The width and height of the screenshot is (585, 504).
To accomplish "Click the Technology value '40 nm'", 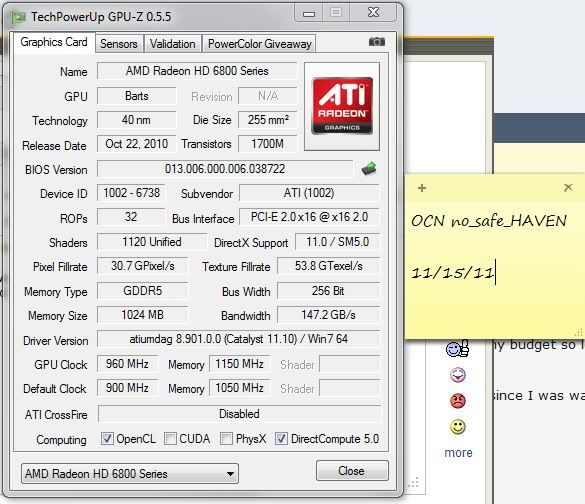I will pyautogui.click(x=137, y=120).
